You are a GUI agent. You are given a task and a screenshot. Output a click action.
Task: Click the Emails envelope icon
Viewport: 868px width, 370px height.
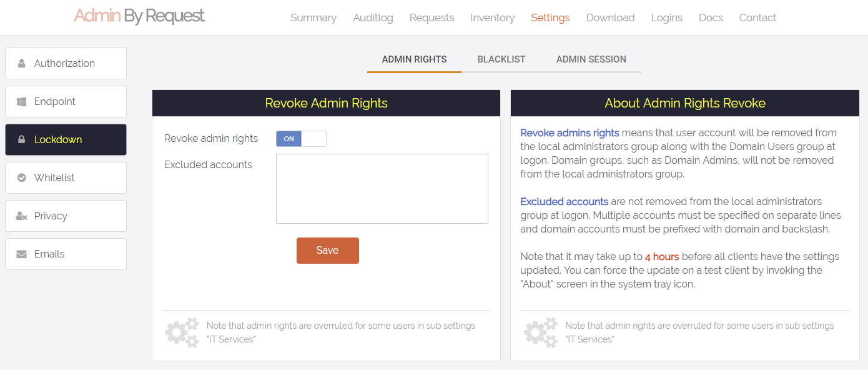(x=22, y=254)
